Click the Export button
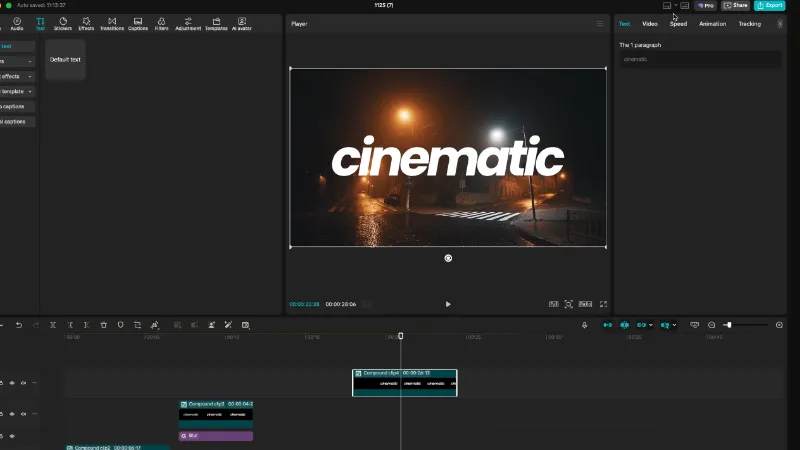Image resolution: width=800 pixels, height=450 pixels. click(770, 5)
